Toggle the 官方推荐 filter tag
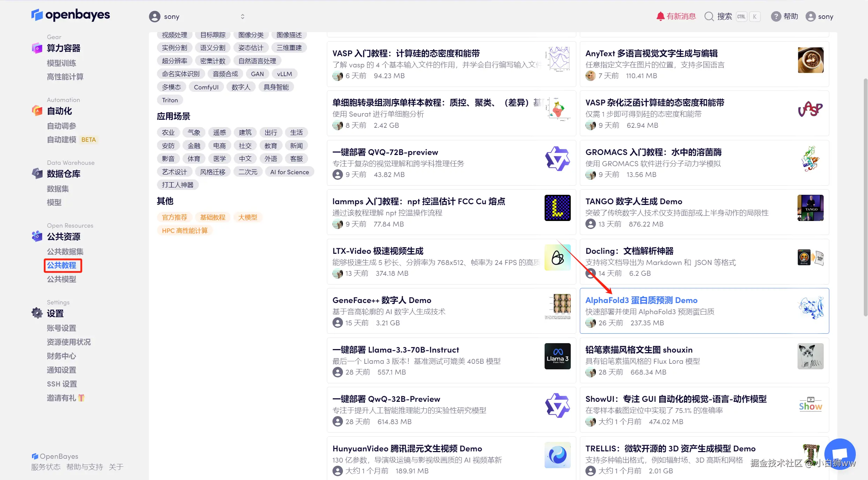Viewport: 868px width, 480px height. point(174,217)
